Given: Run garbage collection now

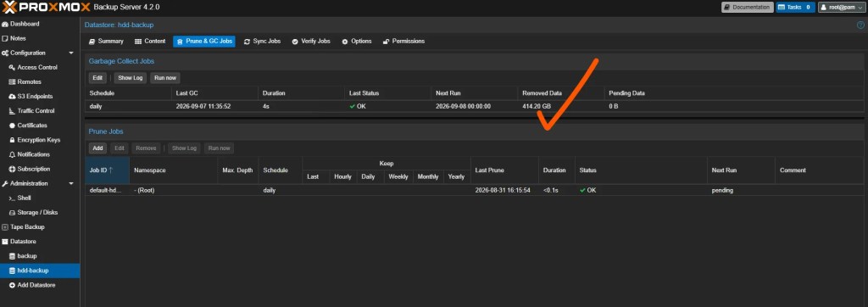Looking at the screenshot, I should [165, 78].
